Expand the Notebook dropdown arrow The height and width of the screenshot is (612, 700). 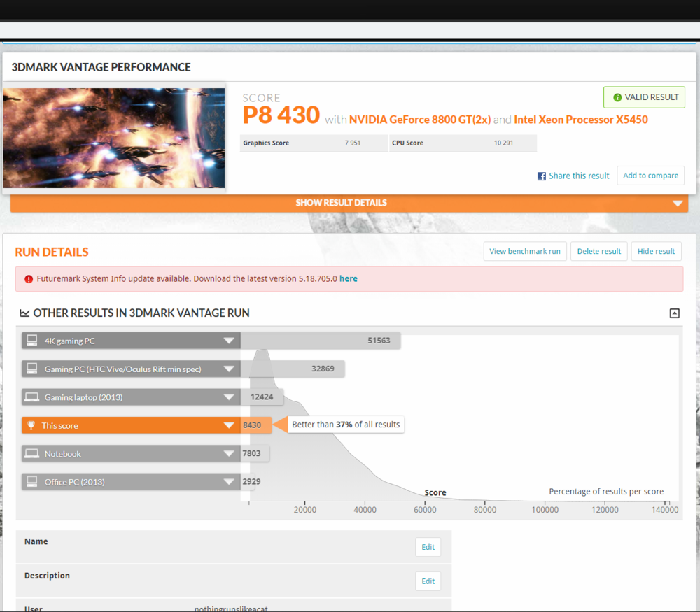(x=229, y=454)
